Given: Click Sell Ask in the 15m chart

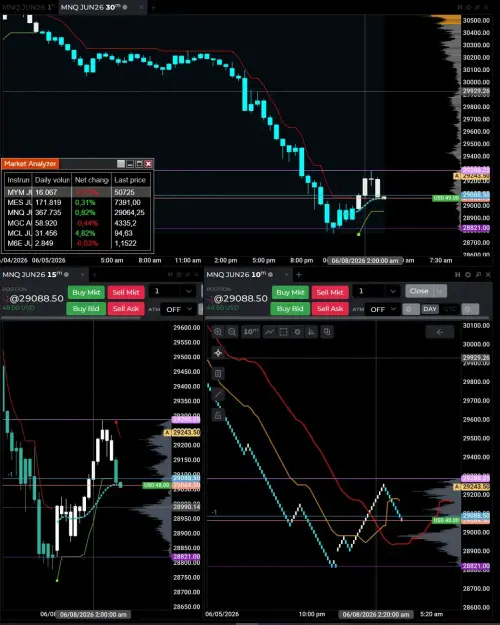Looking at the screenshot, I should pyautogui.click(x=126, y=309).
